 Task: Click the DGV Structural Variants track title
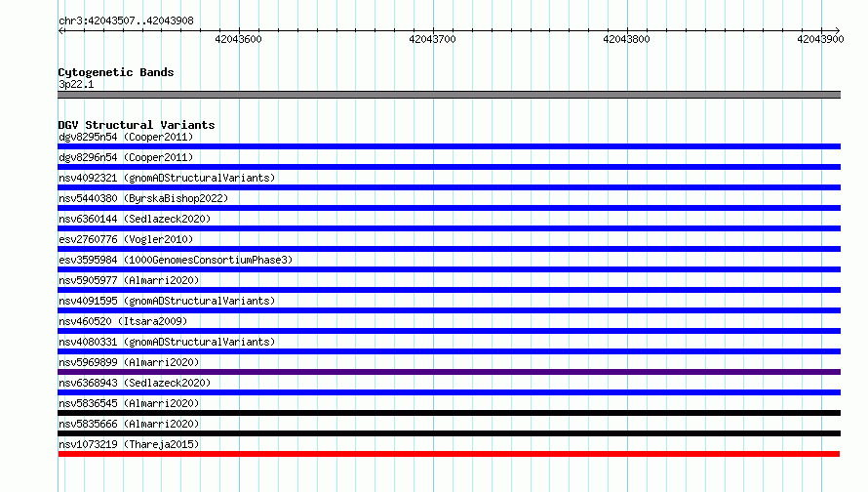click(137, 125)
